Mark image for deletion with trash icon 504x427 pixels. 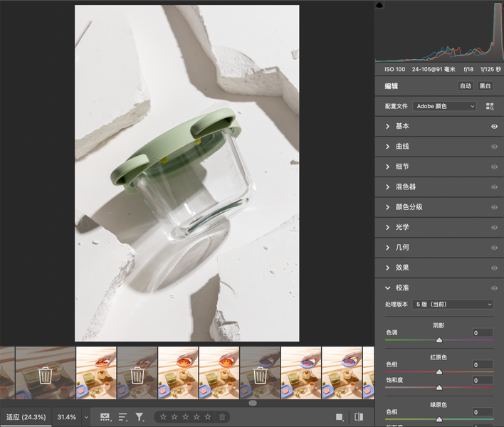tap(222, 417)
